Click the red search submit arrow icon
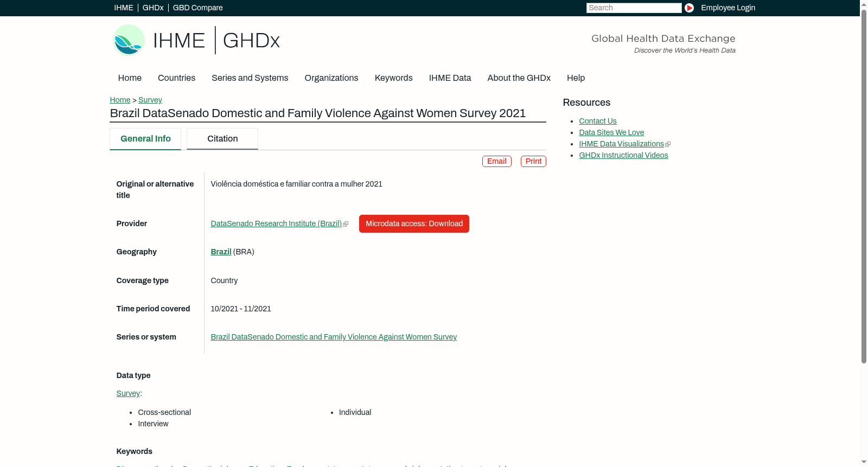This screenshot has width=868, height=467. 689,8
